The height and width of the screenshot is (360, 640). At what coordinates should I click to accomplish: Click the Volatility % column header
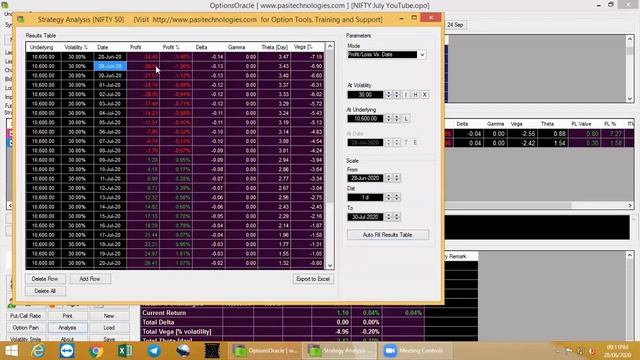pyautogui.click(x=77, y=47)
